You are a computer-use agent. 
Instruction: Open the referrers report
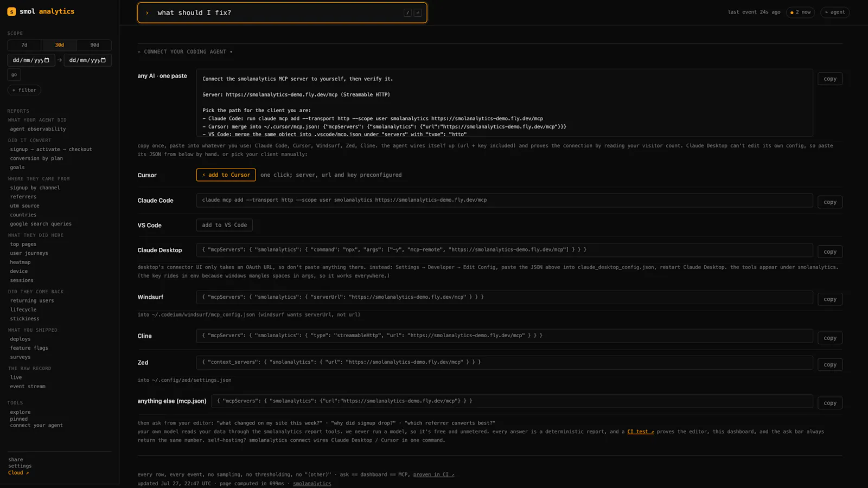[x=23, y=197]
